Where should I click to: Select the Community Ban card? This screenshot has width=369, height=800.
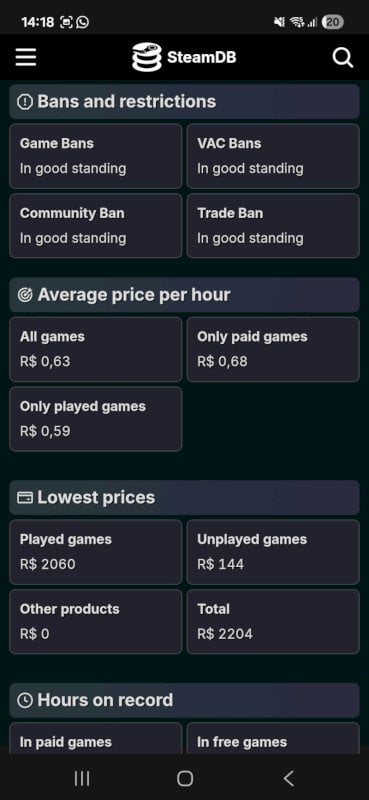(x=95, y=226)
